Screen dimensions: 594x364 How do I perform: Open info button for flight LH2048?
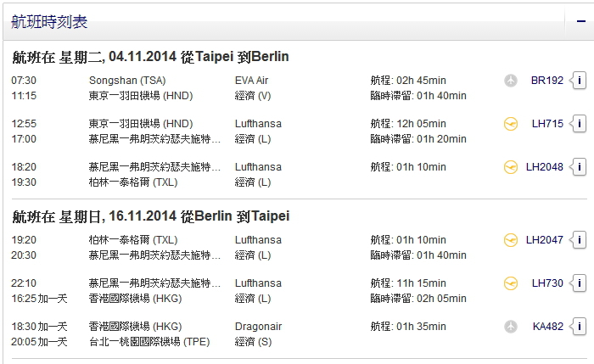(x=580, y=166)
